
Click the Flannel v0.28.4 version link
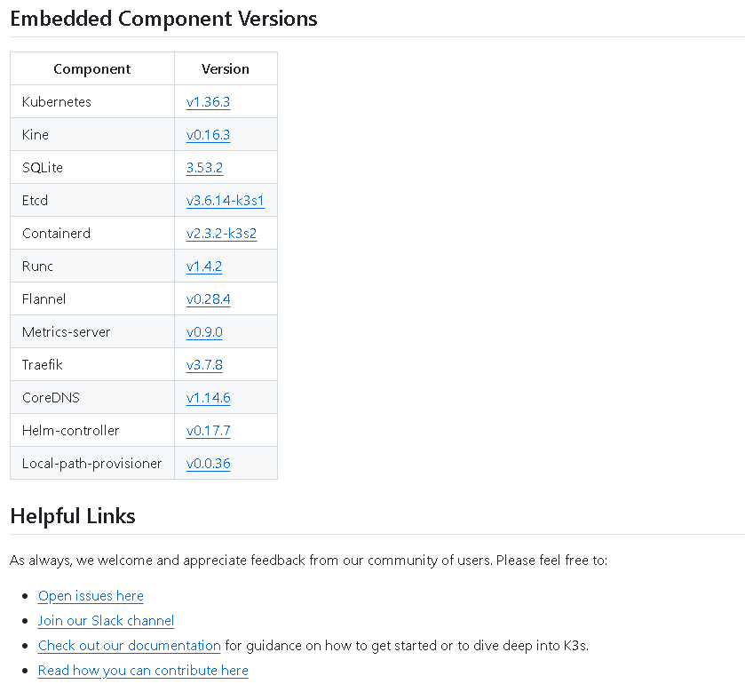coord(208,298)
